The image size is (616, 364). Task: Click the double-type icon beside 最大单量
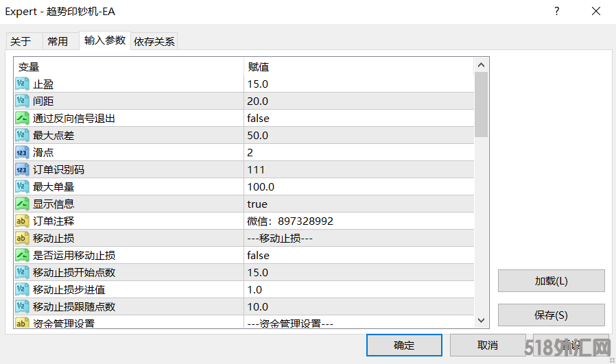coord(22,187)
